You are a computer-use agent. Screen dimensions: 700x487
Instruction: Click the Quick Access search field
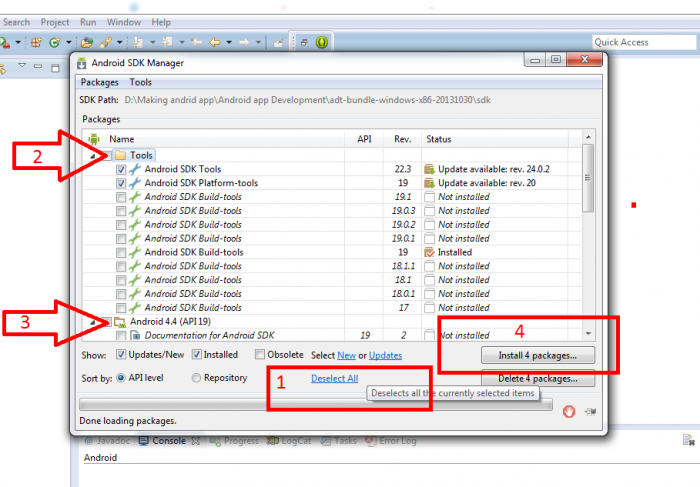point(644,42)
